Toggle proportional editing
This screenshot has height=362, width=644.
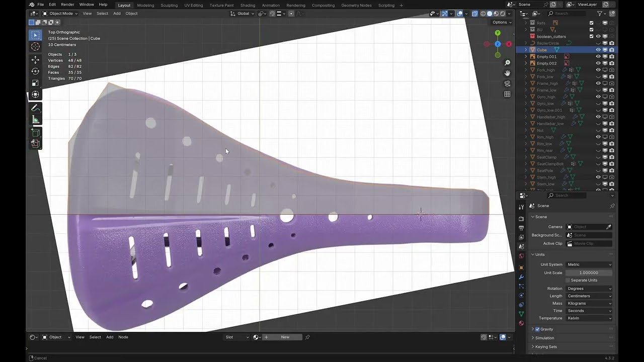(291, 14)
